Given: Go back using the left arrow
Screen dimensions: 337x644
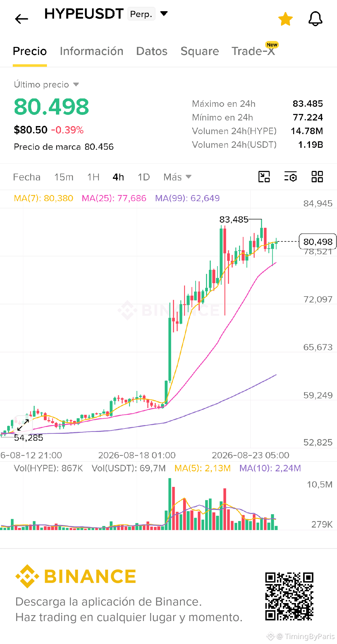Looking at the screenshot, I should (x=21, y=19).
